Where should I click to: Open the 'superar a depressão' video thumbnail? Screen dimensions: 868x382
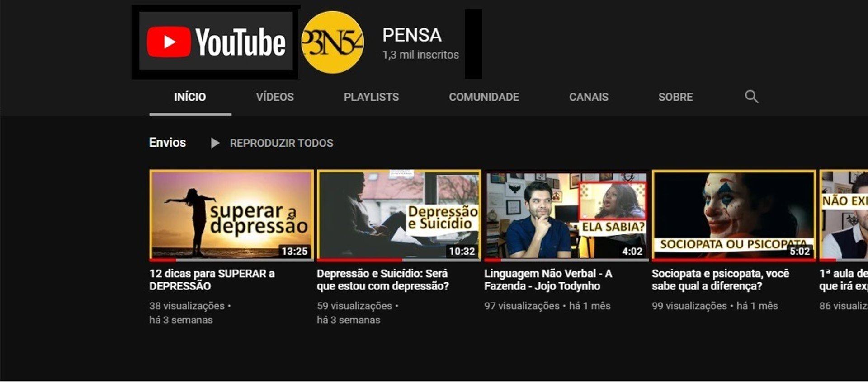[231, 215]
